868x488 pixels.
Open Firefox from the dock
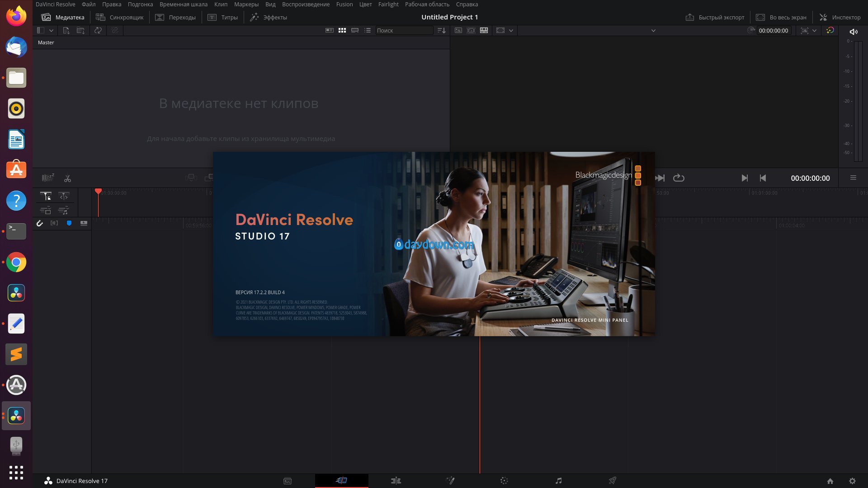click(x=16, y=16)
